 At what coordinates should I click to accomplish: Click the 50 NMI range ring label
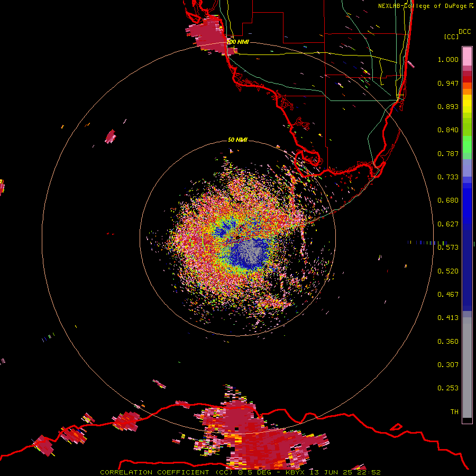click(237, 140)
